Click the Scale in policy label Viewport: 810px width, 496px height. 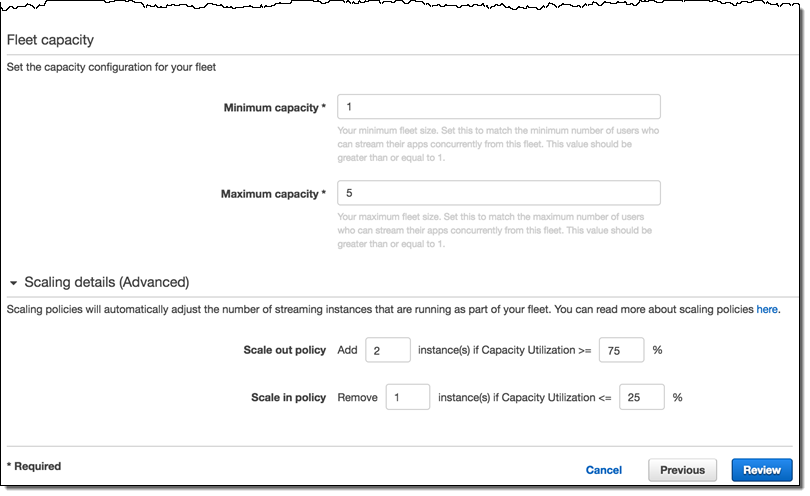[x=288, y=398]
